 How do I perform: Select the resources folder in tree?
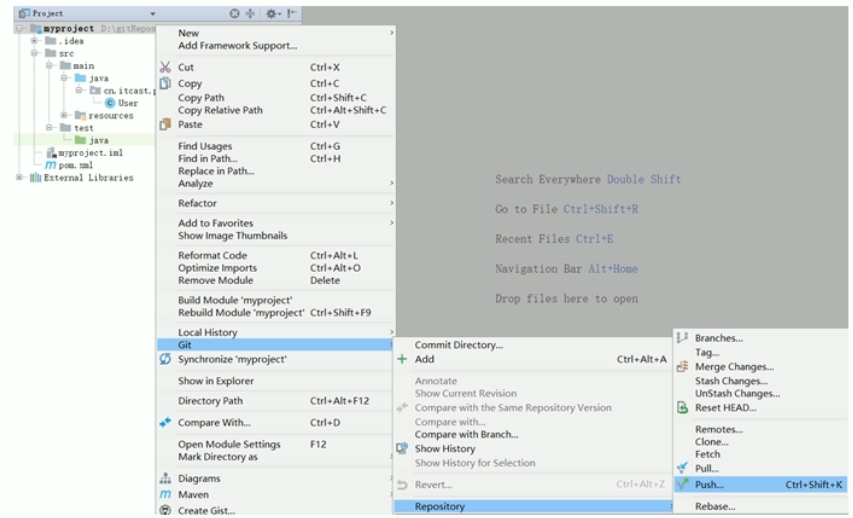click(109, 116)
